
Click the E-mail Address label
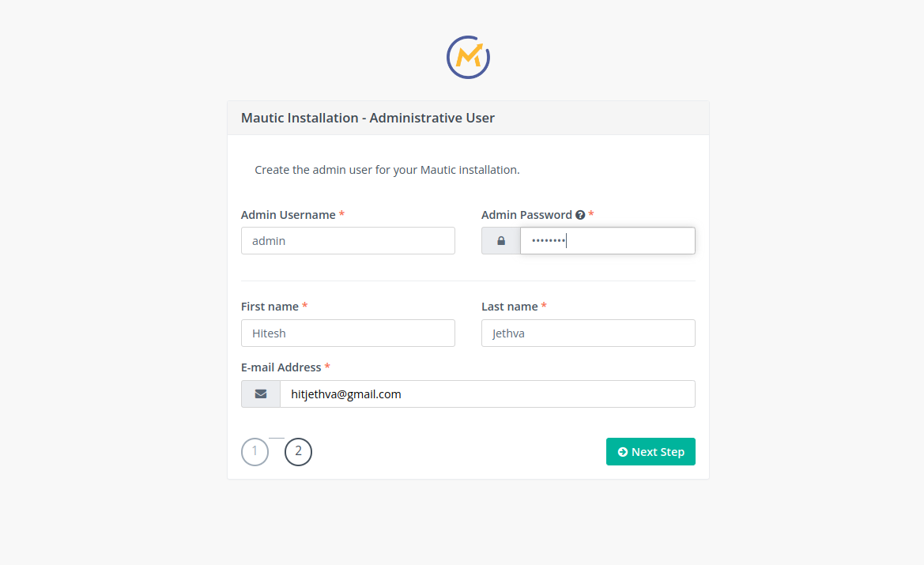pyautogui.click(x=281, y=367)
